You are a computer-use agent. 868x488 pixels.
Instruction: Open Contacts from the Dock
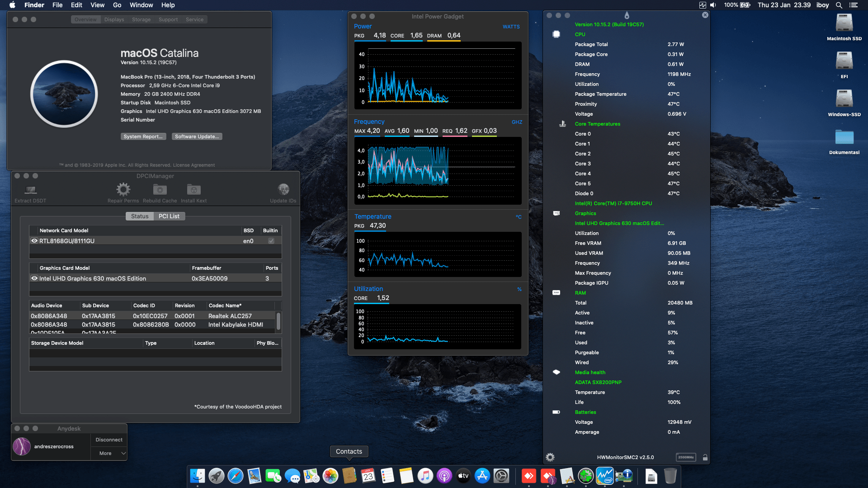pyautogui.click(x=349, y=476)
